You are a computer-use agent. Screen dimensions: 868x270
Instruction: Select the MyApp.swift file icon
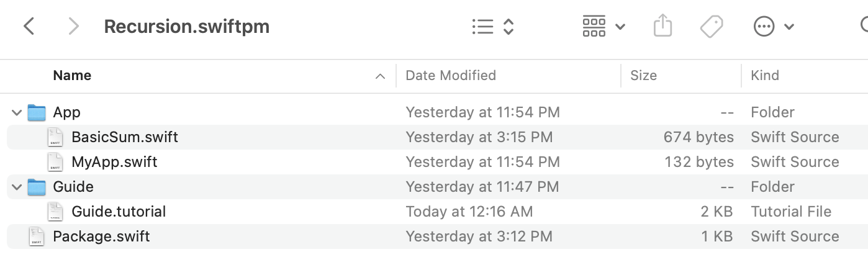(x=55, y=162)
